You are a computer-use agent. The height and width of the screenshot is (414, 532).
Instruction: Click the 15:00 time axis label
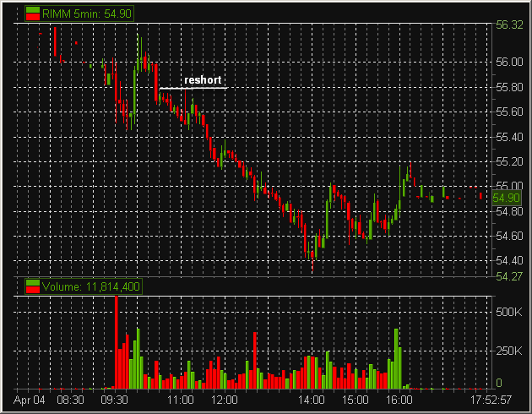click(x=356, y=400)
